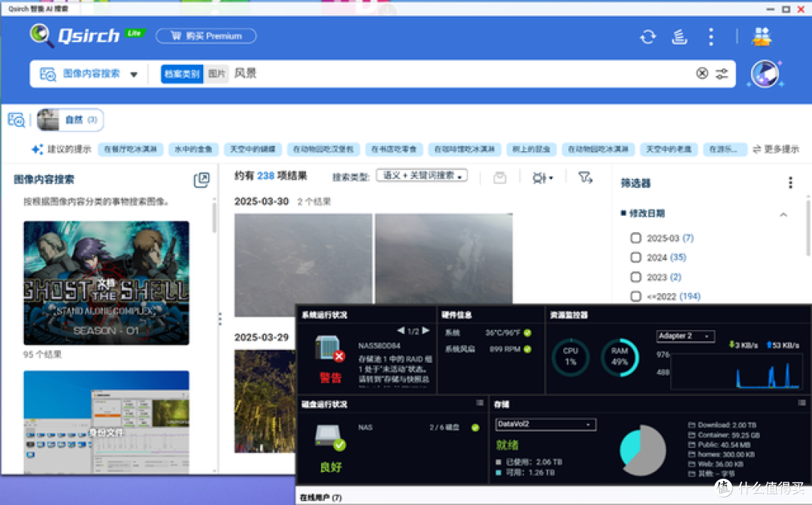Click the round AI avatar beside search bar

(x=765, y=74)
